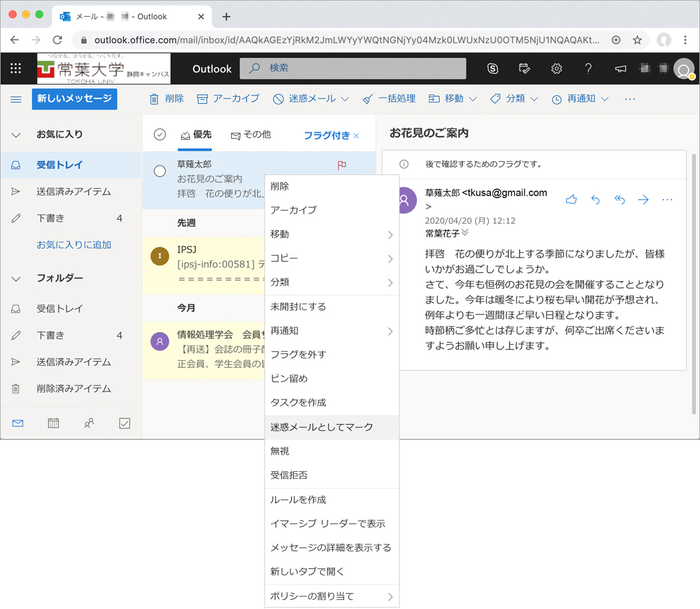The width and height of the screenshot is (700, 609).
Task: Open the settings gear in Outlook header
Action: coord(557,69)
